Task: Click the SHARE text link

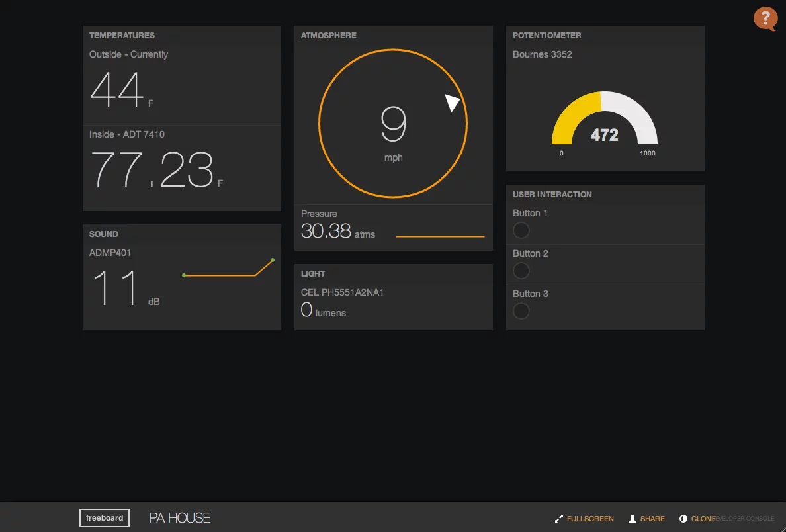Action: pos(652,519)
